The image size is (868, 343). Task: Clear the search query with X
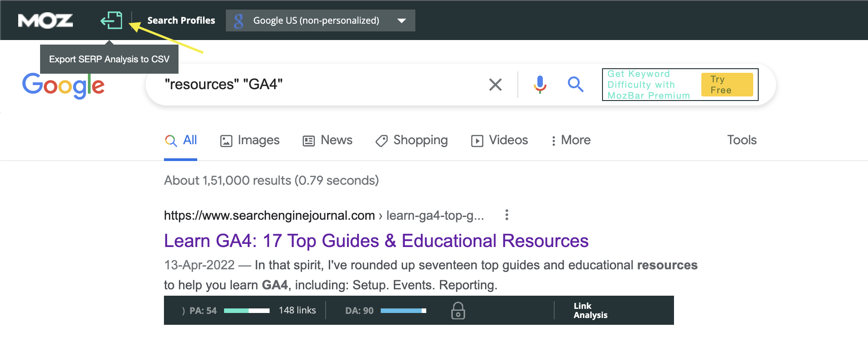pyautogui.click(x=495, y=85)
